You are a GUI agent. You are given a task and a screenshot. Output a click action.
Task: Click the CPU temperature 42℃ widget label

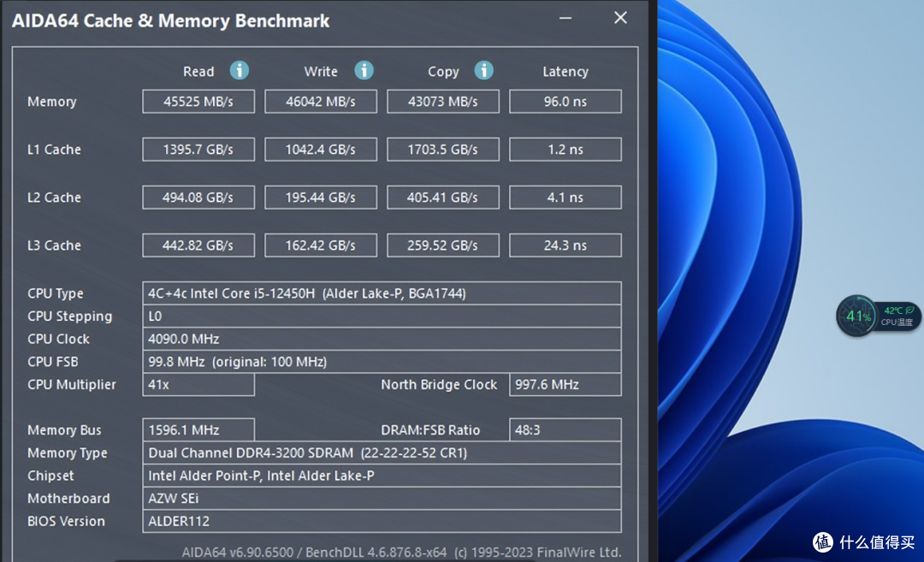click(897, 316)
